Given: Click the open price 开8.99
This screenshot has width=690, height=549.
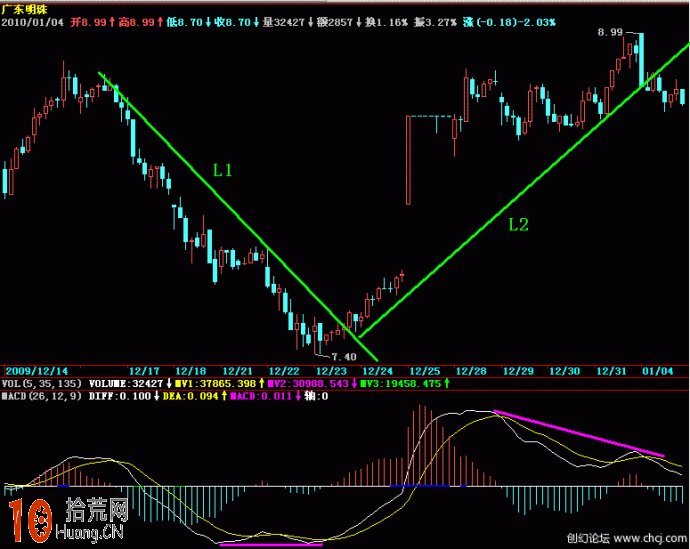Looking at the screenshot, I should (88, 22).
